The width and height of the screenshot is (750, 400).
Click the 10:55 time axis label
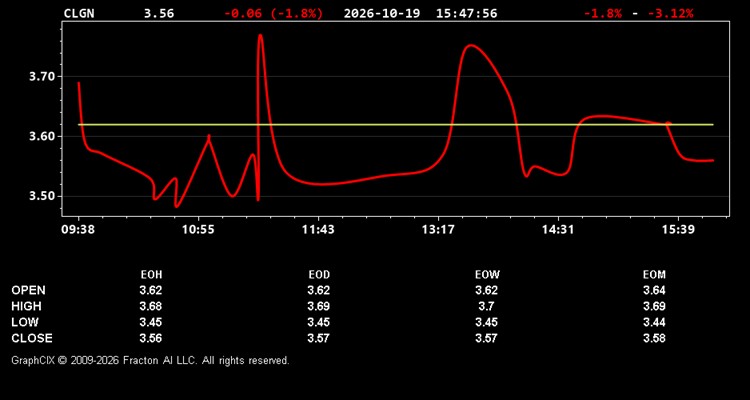click(198, 230)
